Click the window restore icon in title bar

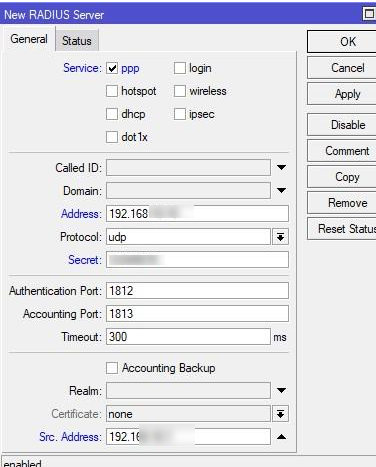(x=369, y=14)
